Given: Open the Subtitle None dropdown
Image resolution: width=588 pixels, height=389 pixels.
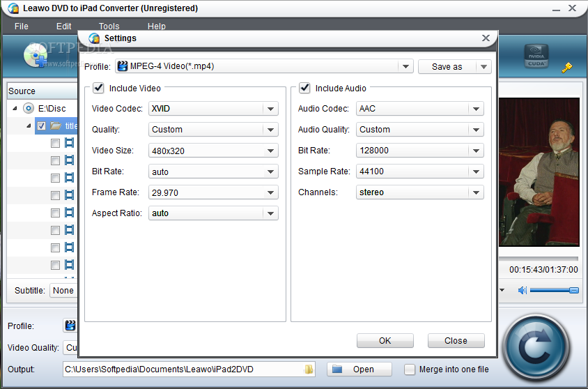Looking at the screenshot, I should (63, 290).
